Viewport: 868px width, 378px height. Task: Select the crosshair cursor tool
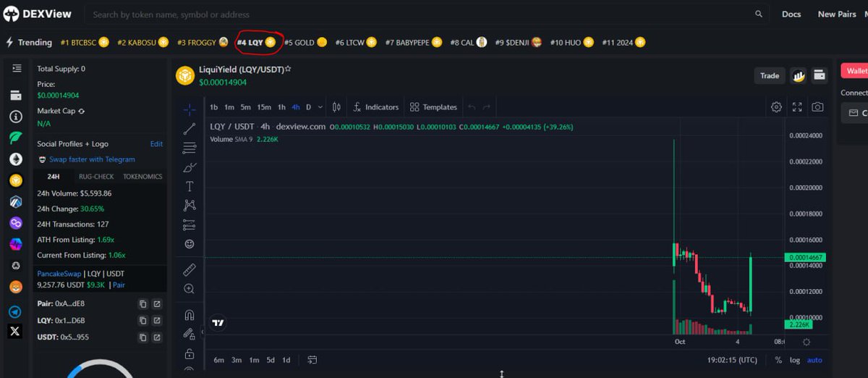190,109
